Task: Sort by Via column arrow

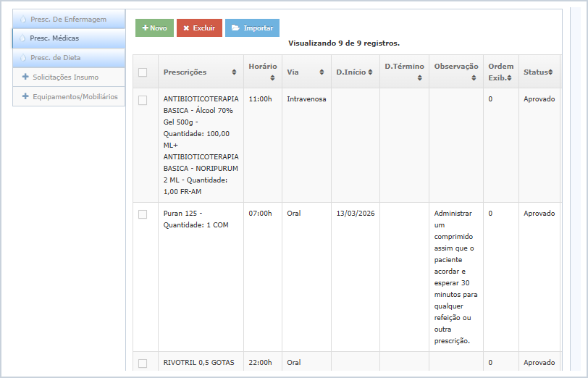Action: 322,72
